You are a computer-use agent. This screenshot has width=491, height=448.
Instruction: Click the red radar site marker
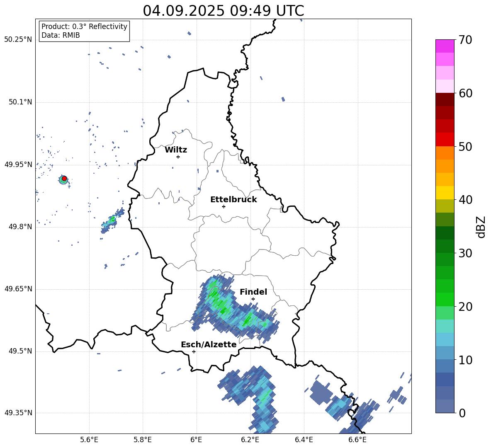[64, 179]
